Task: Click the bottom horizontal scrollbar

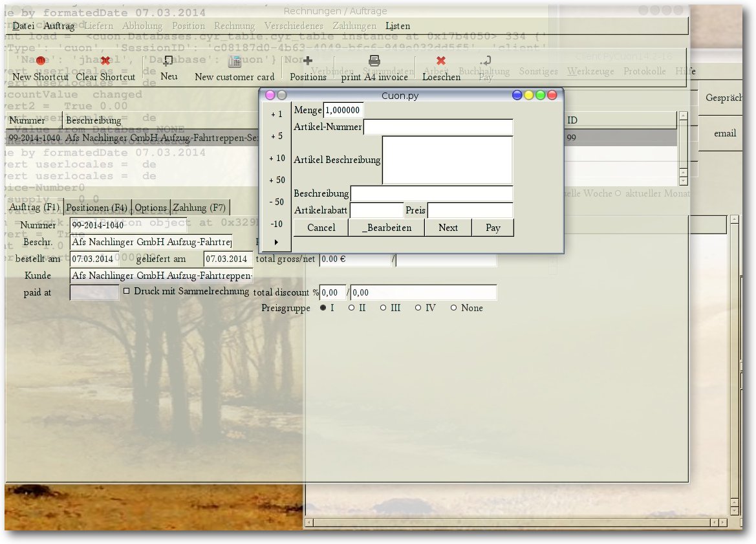Action: (516, 522)
